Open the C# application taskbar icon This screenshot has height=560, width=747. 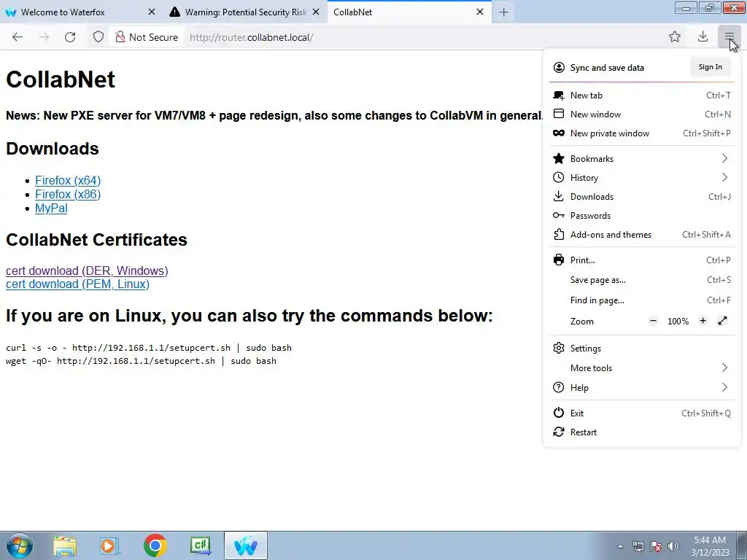click(200, 545)
